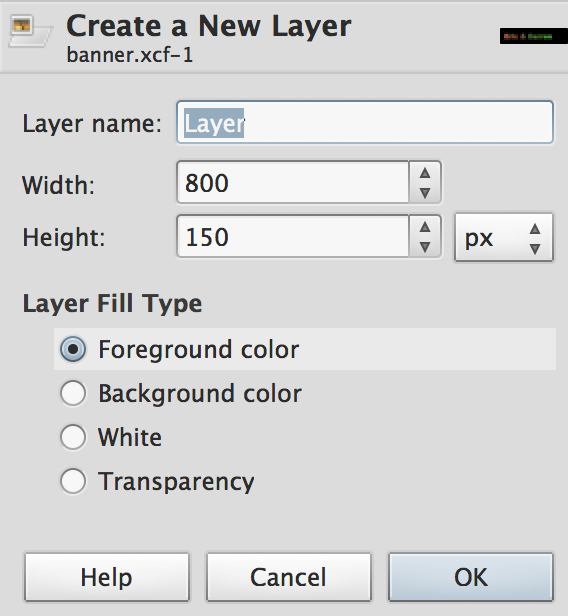This screenshot has height=616, width=568.
Task: Click the new layer icon in header
Action: click(x=31, y=31)
